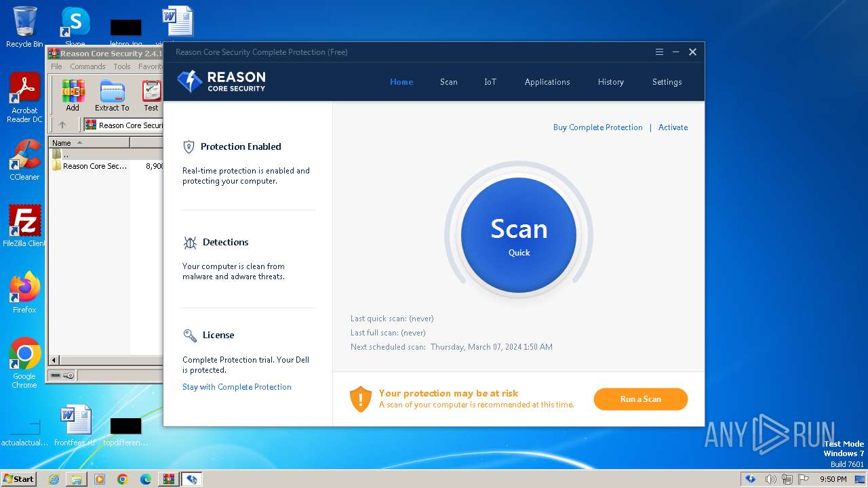Open the History tab
This screenshot has height=488, width=868.
pos(611,82)
